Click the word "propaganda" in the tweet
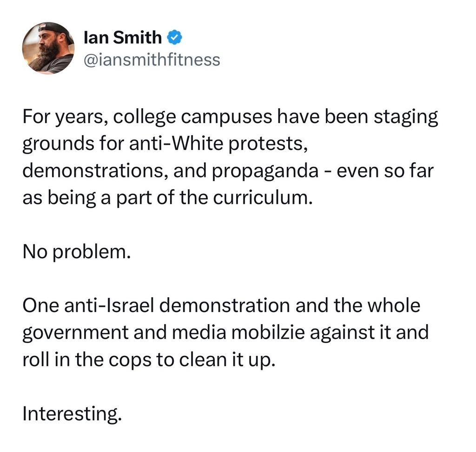The width and height of the screenshot is (476, 452). click(x=264, y=171)
